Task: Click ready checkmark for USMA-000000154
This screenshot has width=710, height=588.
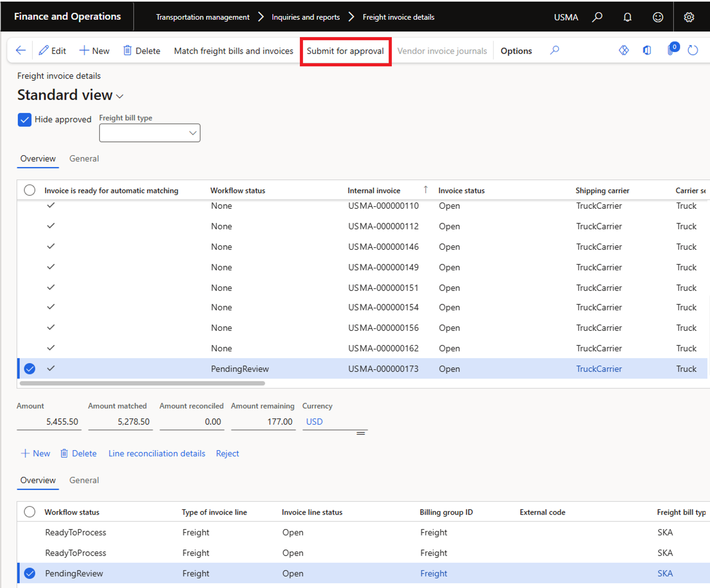Action: 51,307
